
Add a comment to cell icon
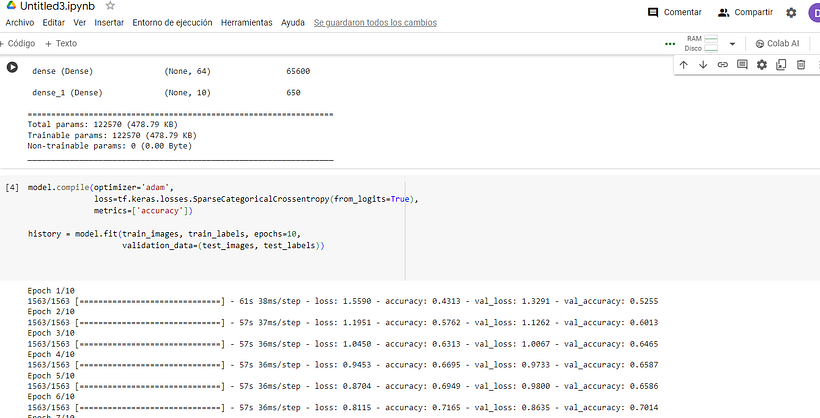(742, 65)
